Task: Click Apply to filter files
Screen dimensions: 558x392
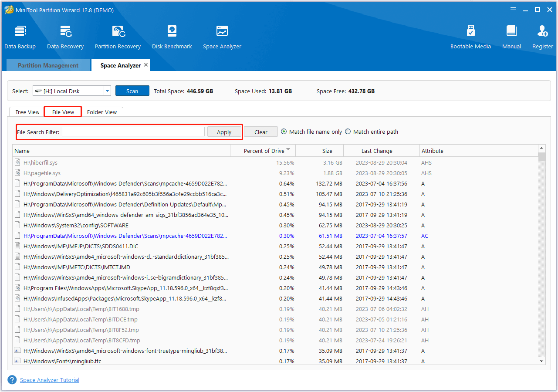Action: pyautogui.click(x=224, y=132)
